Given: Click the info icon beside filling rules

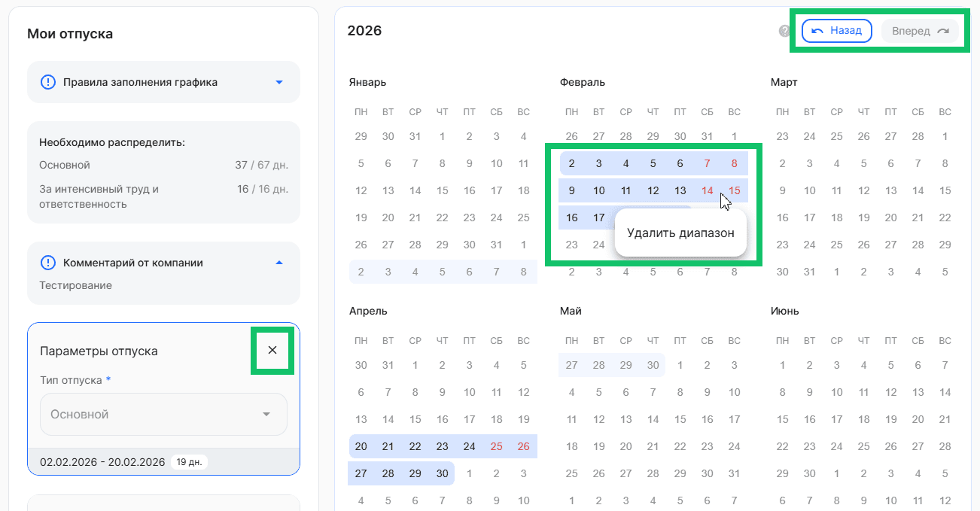Looking at the screenshot, I should [48, 82].
